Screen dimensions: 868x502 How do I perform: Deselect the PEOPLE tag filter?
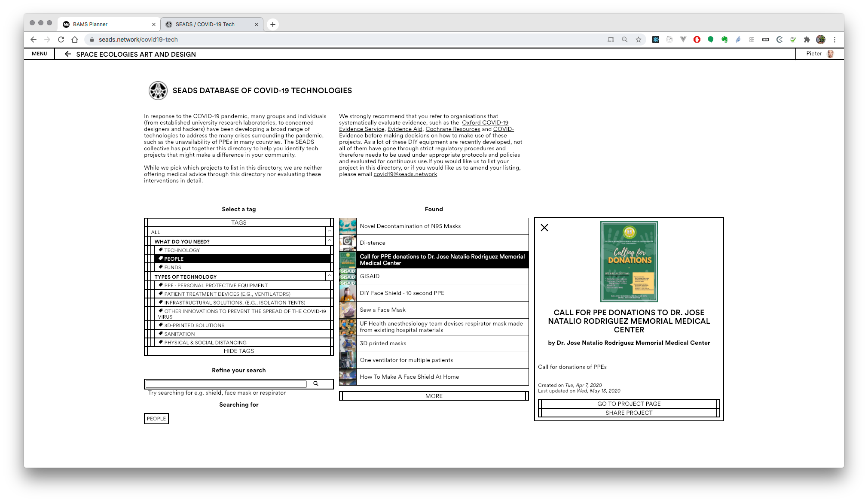coord(174,259)
